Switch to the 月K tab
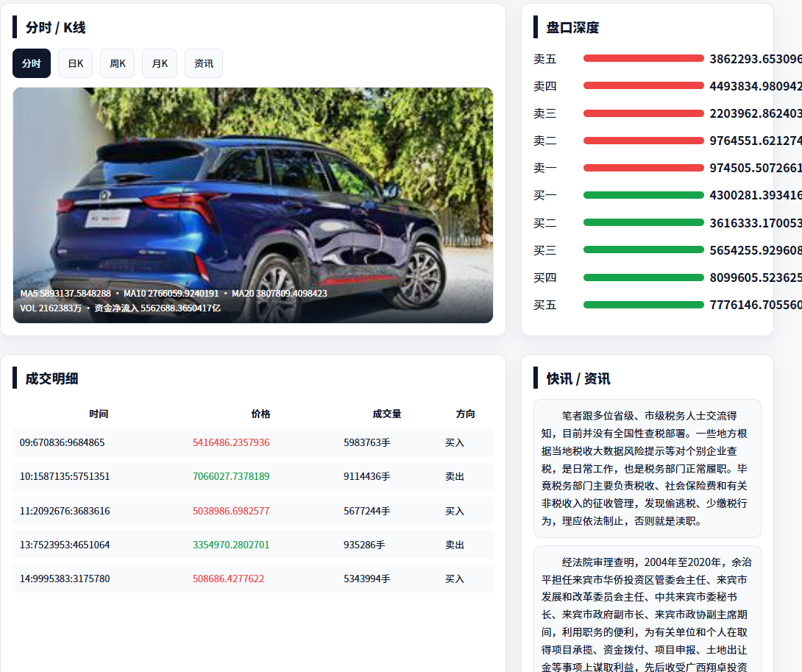802x672 pixels. point(160,63)
